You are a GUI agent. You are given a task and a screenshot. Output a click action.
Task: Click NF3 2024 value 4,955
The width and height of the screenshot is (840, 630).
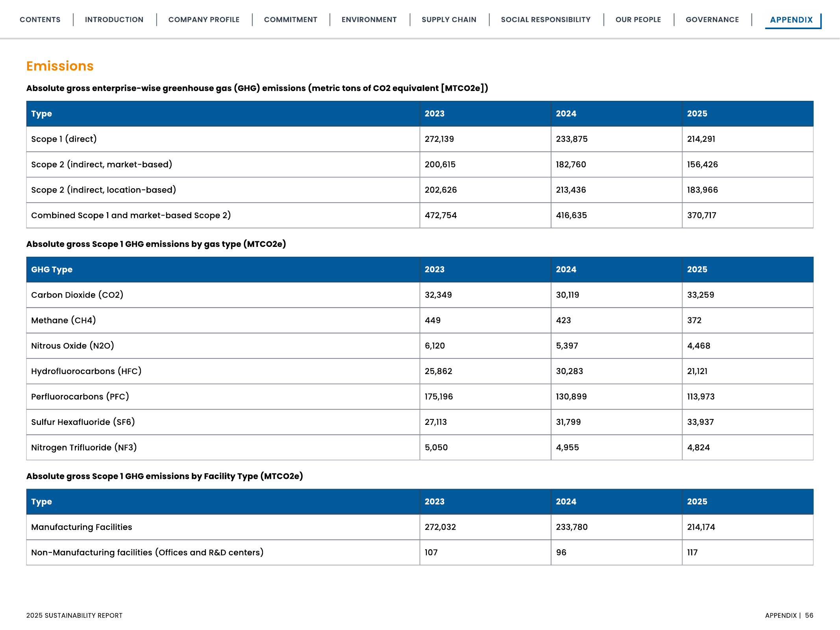pos(567,448)
